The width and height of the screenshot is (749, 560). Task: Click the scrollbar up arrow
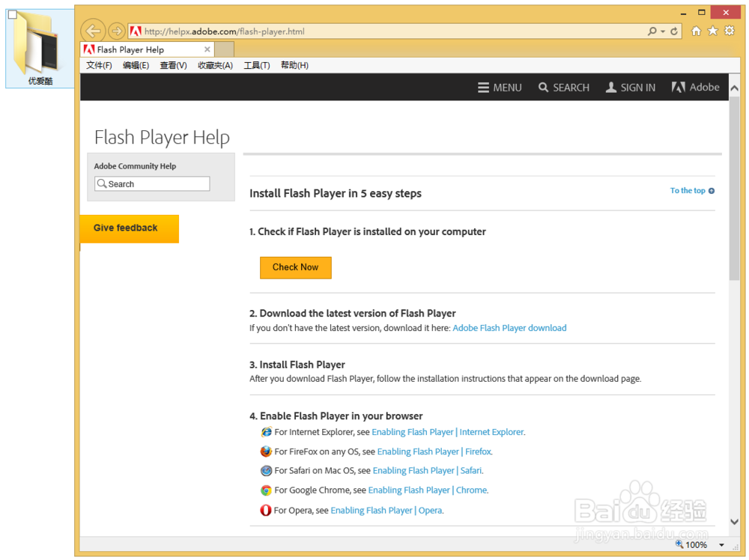pos(734,88)
